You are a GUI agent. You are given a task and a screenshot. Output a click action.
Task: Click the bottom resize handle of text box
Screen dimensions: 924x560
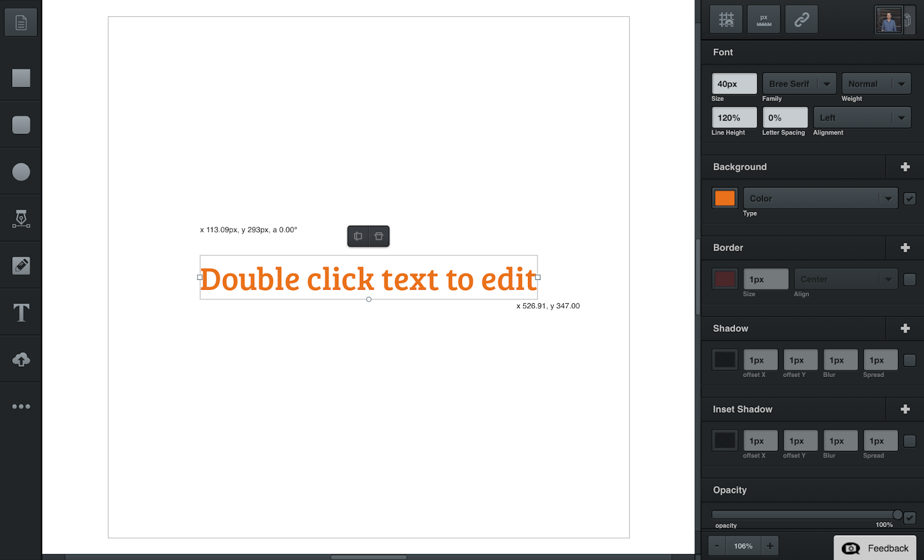coord(368,299)
